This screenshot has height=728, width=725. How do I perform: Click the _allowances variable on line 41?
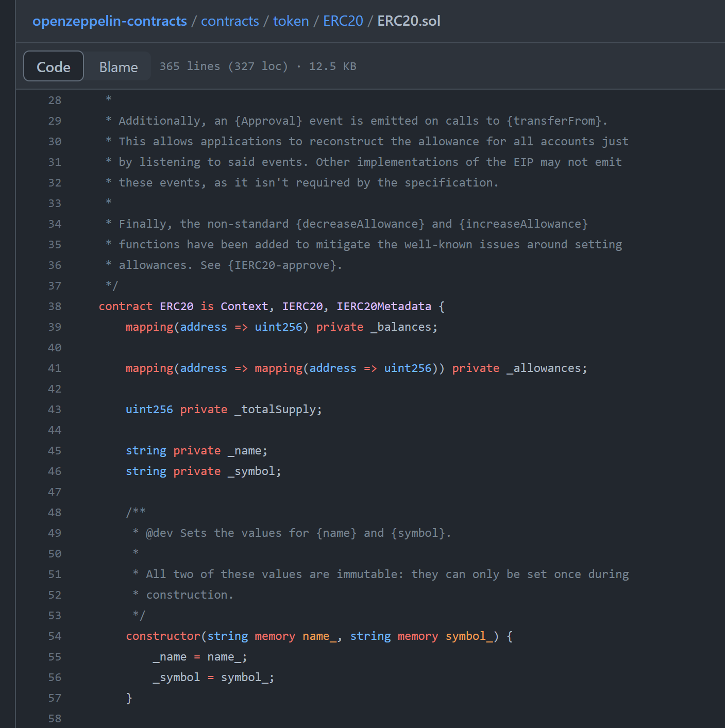click(544, 368)
